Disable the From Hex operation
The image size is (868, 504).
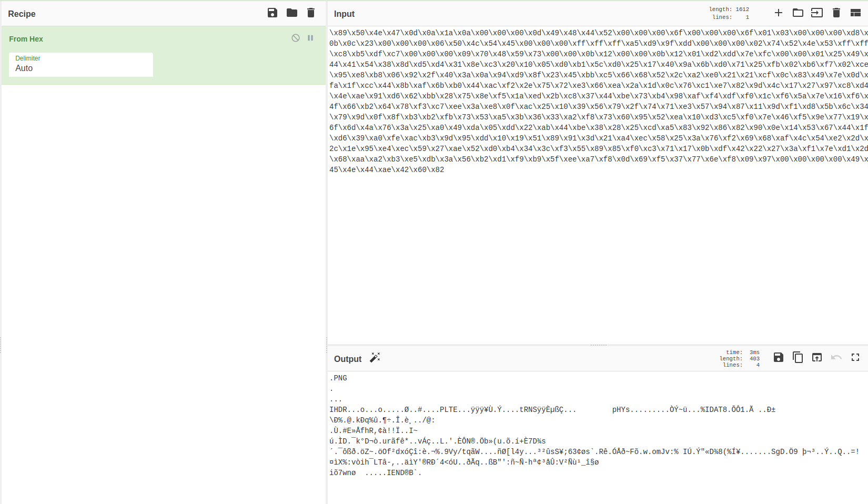pos(296,38)
